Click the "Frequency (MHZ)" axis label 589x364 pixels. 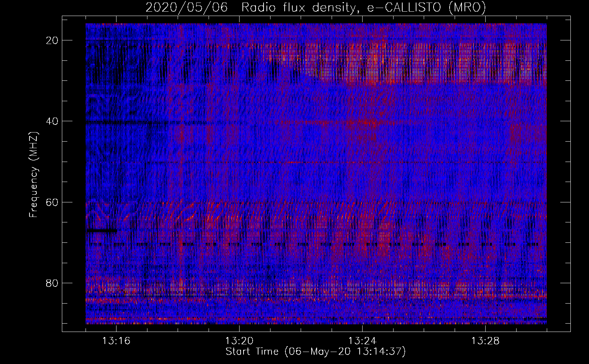[33, 175]
